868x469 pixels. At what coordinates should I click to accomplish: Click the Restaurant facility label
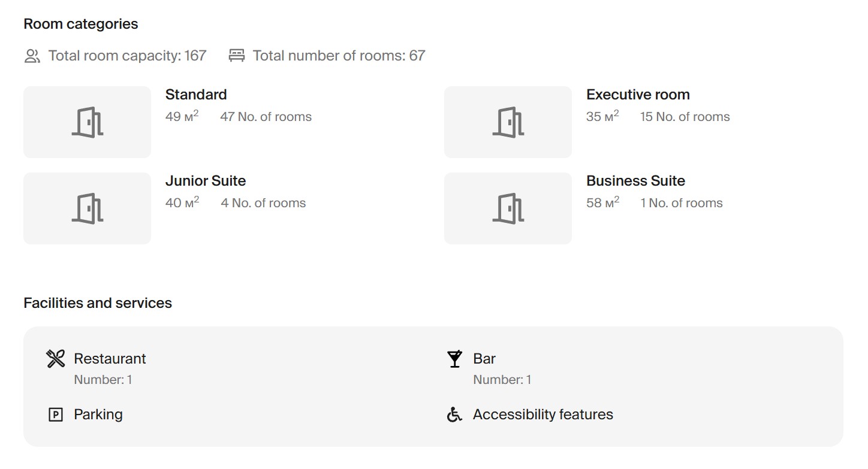coord(110,359)
